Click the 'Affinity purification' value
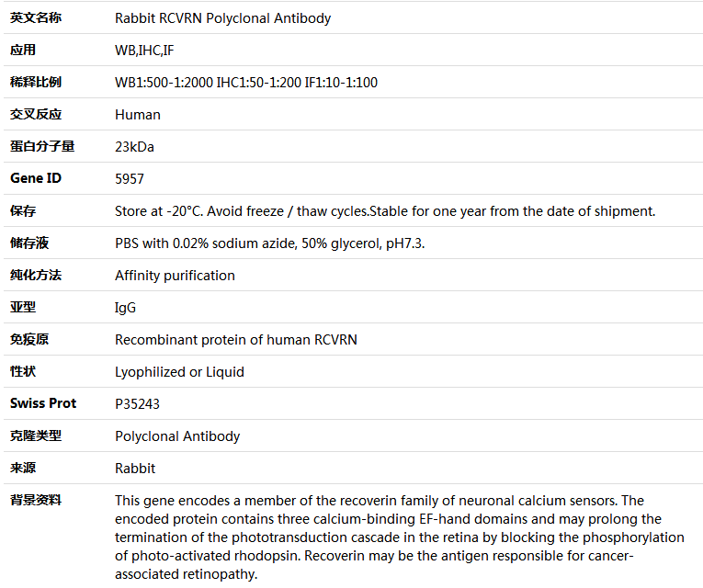 (x=175, y=276)
